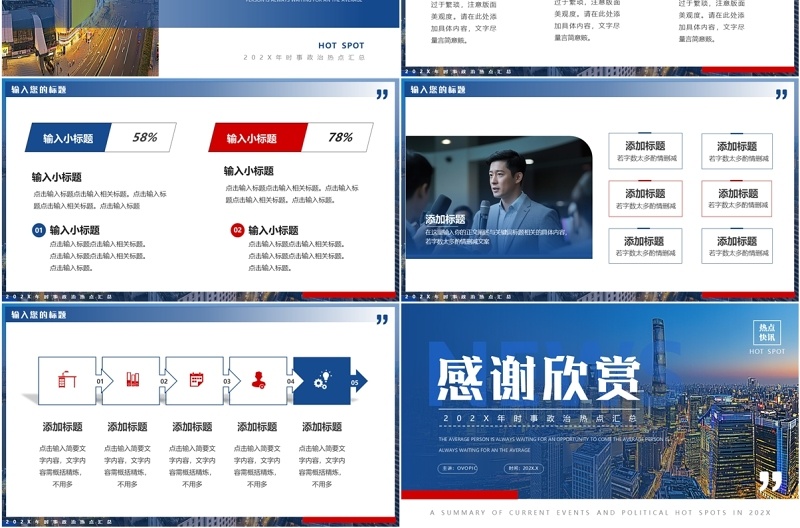The image size is (800, 528).
Task: Select the A SUMMARY OF CURRENT EVENTS footer line
Action: 601,512
